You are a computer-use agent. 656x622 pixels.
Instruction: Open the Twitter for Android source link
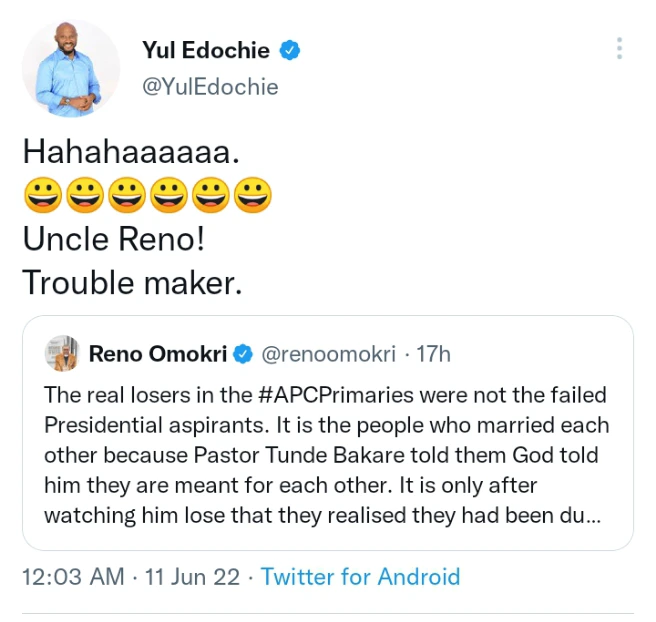coord(360,577)
